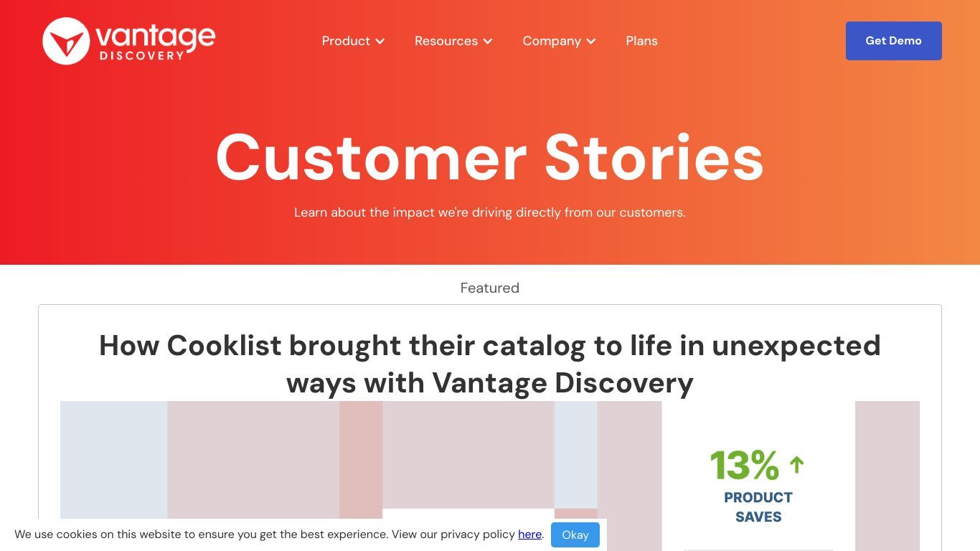
Task: Click the Customer Stories heading
Action: click(x=490, y=157)
